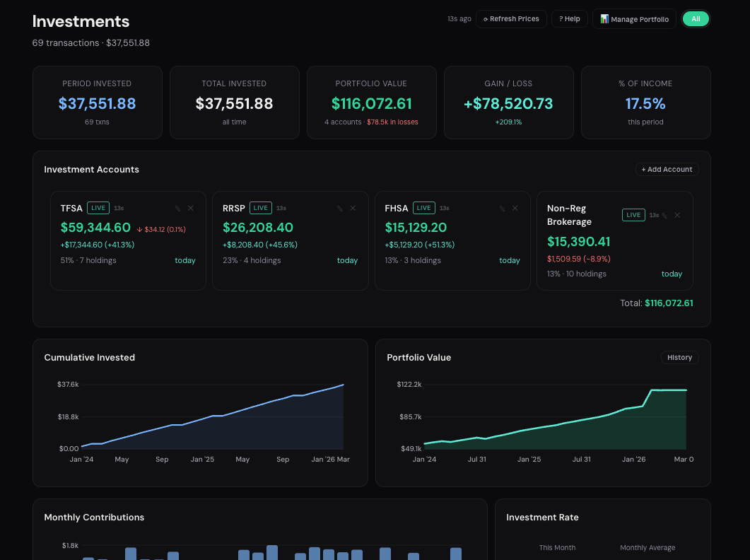750x560 pixels.
Task: Click the FHSA balance $15,129.20
Action: coord(416,228)
